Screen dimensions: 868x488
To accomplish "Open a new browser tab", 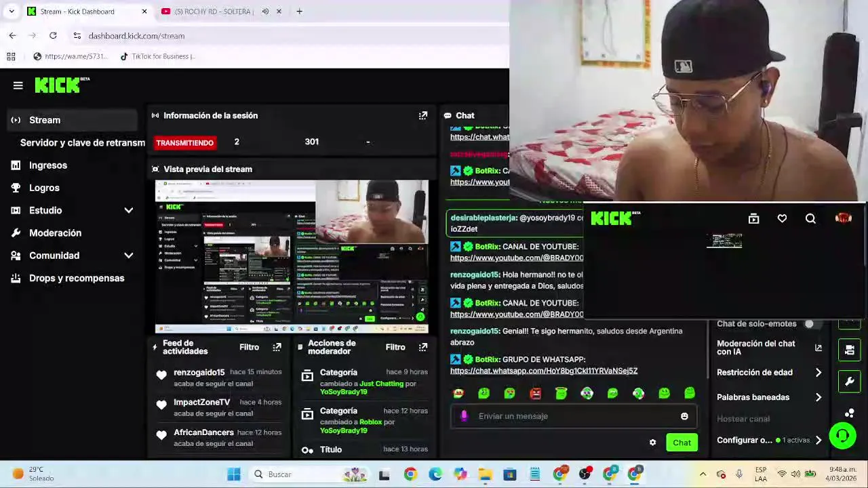I will 299,12.
